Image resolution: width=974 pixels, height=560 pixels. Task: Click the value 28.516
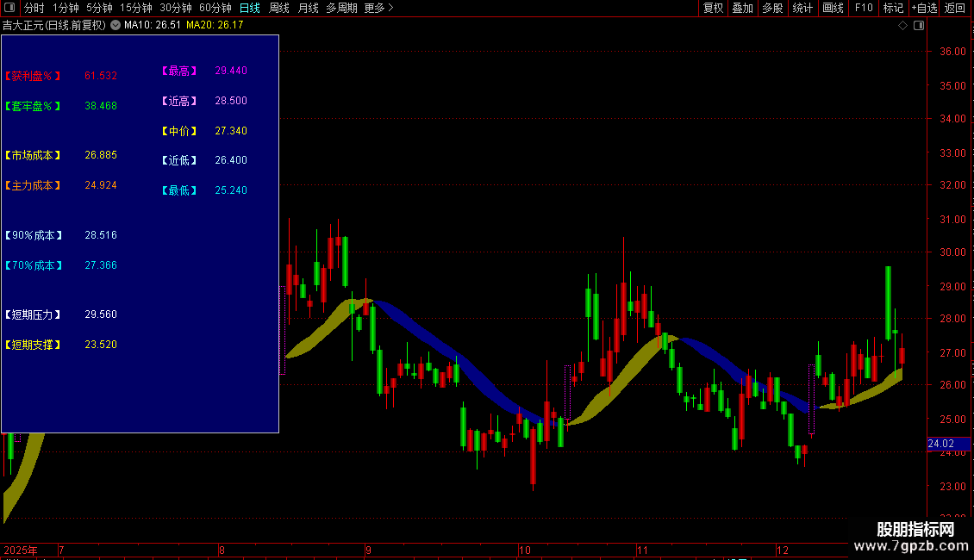101,235
